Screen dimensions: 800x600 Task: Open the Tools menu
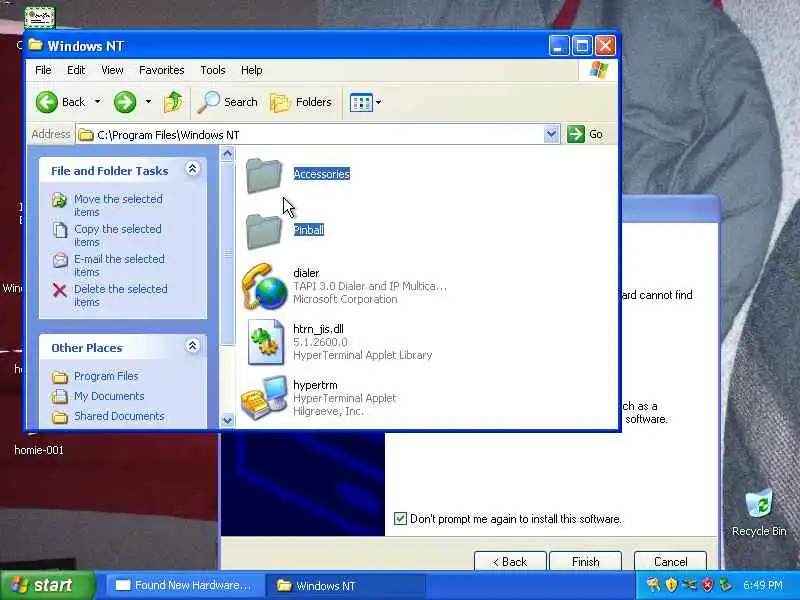[213, 70]
